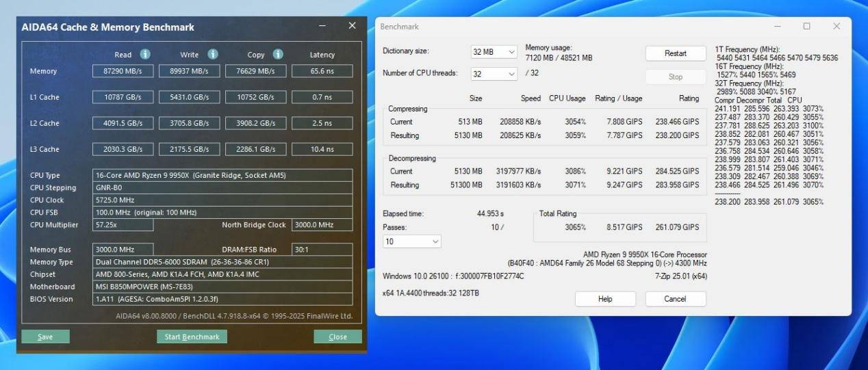
Task: Close the 7-Zip Benchmark window with X
Action: [x=837, y=26]
